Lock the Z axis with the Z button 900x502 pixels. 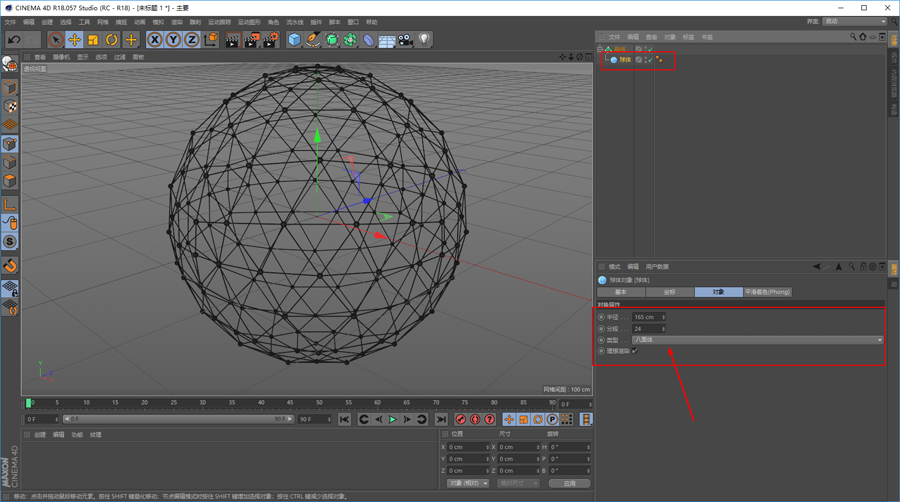[x=192, y=40]
